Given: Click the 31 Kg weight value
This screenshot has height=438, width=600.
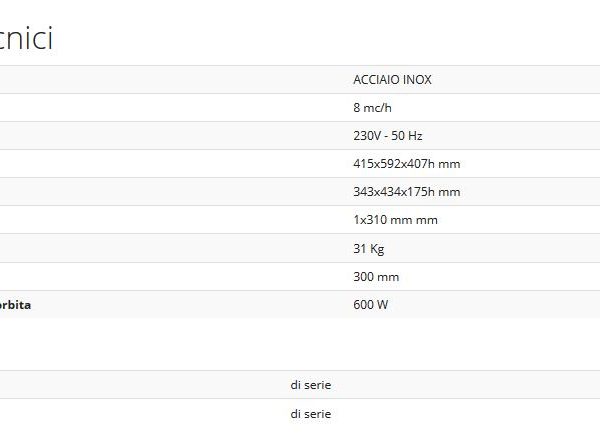Looking at the screenshot, I should (x=368, y=249).
